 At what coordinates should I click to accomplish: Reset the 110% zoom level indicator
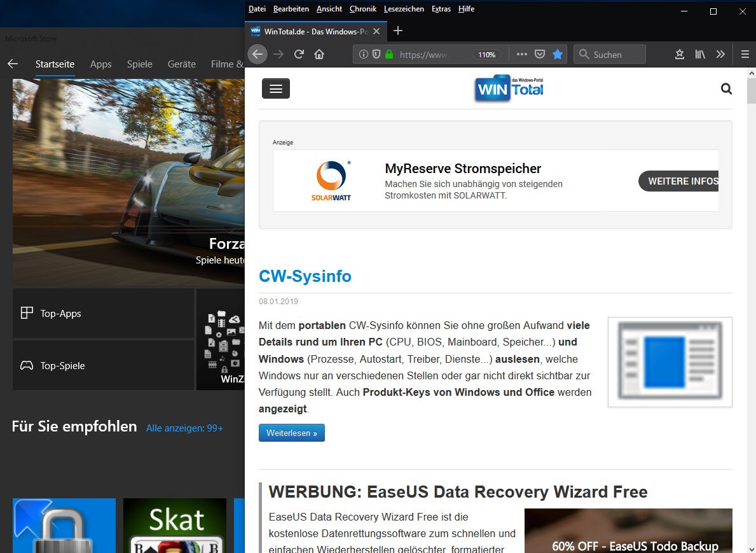(487, 55)
